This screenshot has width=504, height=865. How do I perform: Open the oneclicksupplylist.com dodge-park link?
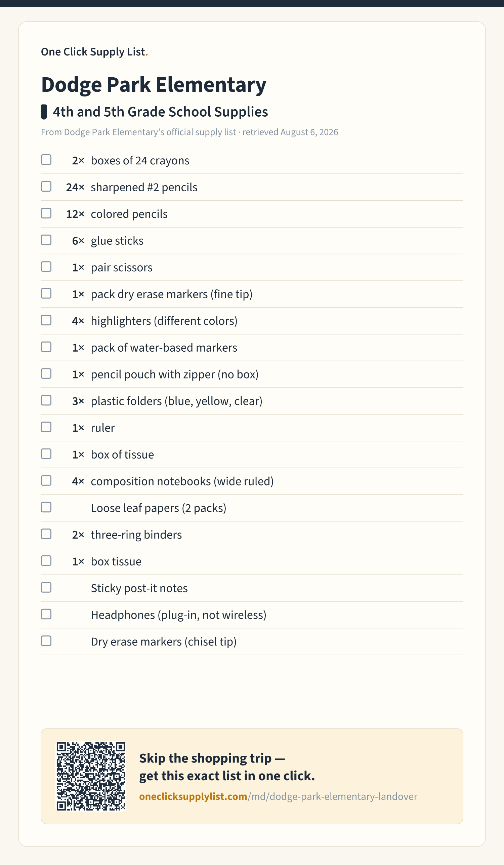(278, 797)
